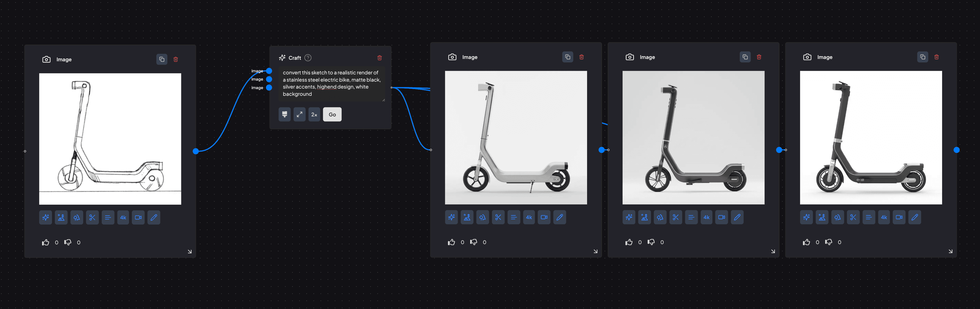Give a thumbs up to the silver scooter render

click(452, 242)
